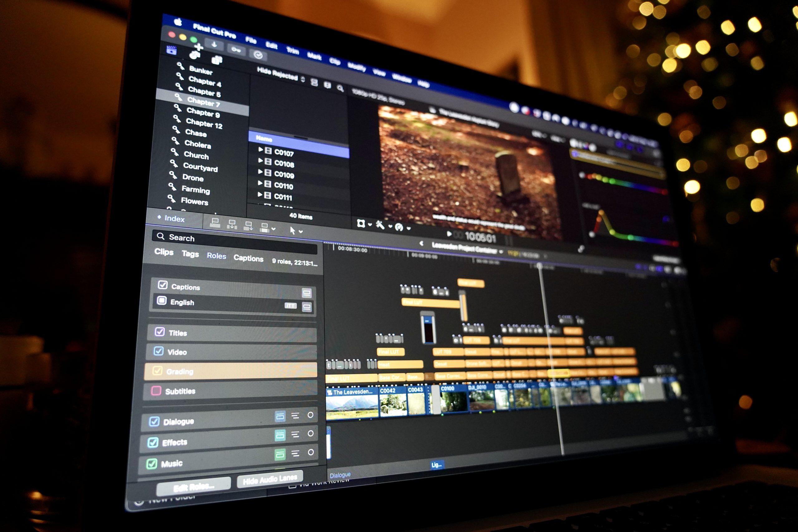Click the insert clip icon

click(x=232, y=225)
